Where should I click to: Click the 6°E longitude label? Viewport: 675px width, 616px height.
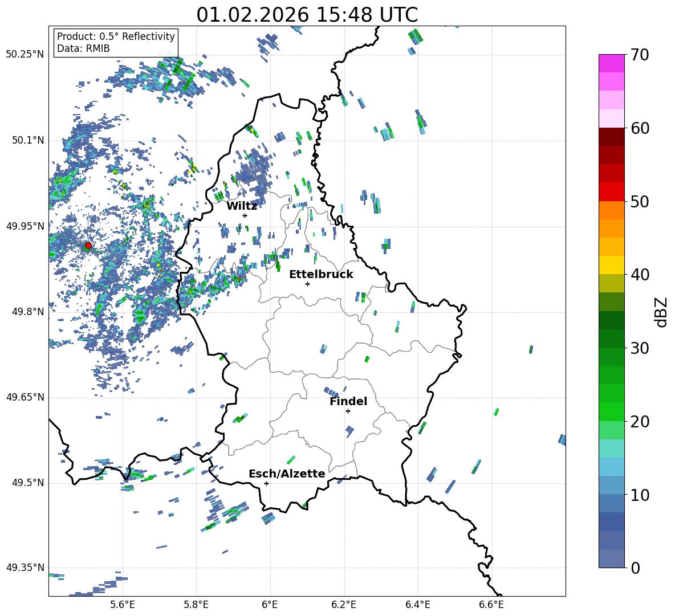[x=270, y=605]
